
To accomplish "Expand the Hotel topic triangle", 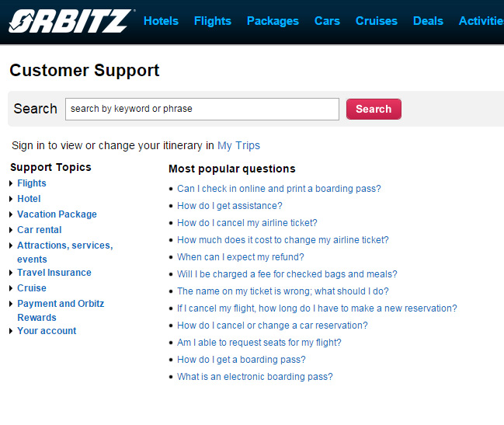I will pyautogui.click(x=11, y=199).
